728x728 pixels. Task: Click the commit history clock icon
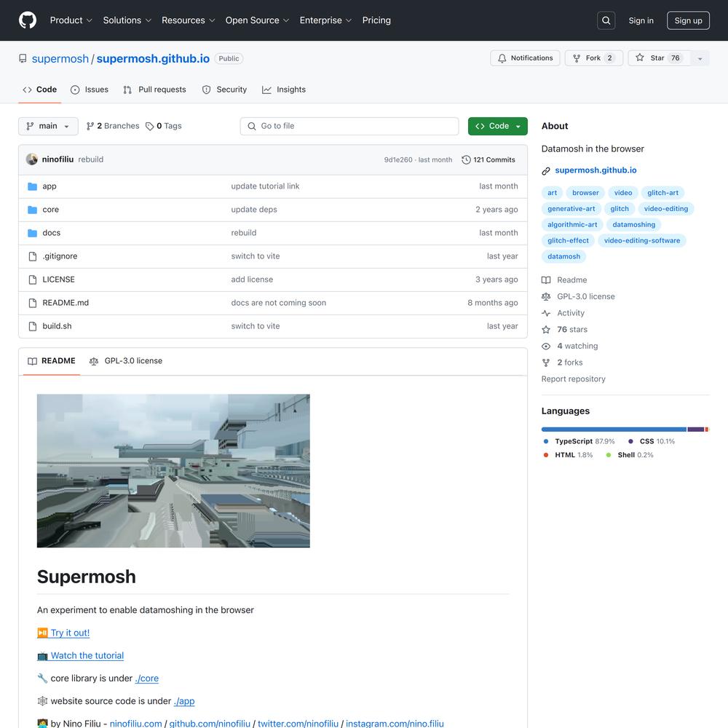click(x=466, y=159)
